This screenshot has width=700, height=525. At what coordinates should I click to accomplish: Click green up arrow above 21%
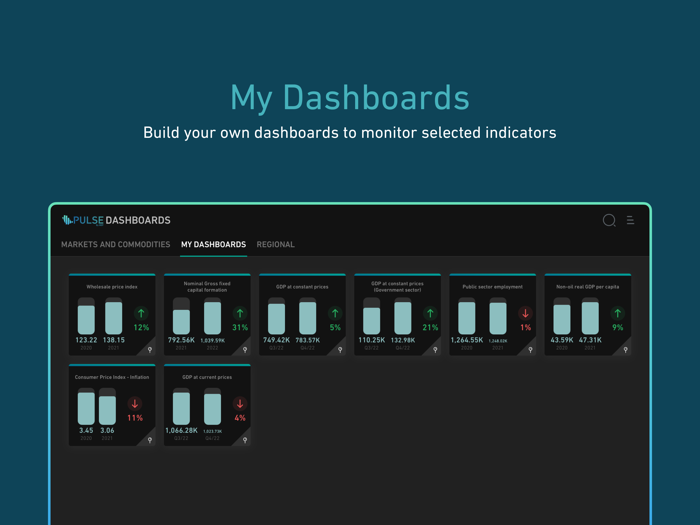pyautogui.click(x=430, y=313)
